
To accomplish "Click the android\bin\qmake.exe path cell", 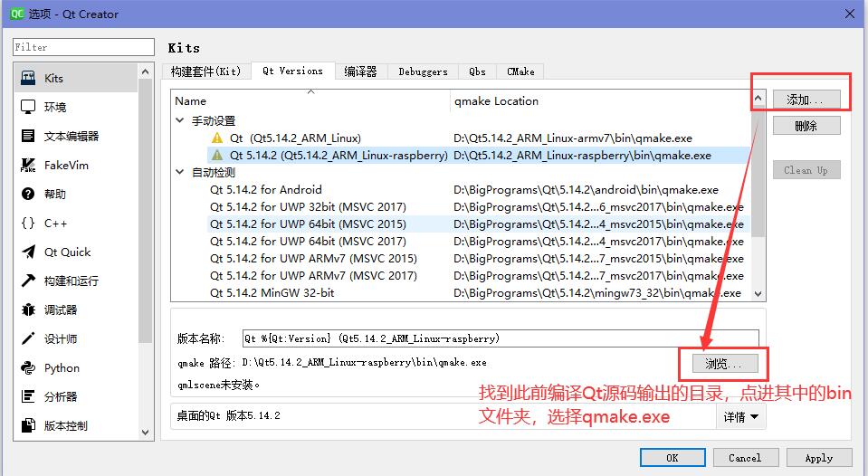I will tap(586, 190).
